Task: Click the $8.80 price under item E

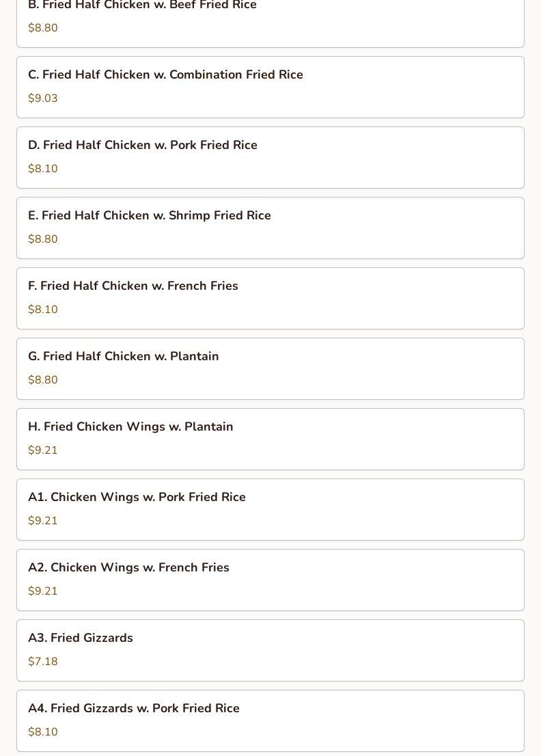Action: [43, 239]
